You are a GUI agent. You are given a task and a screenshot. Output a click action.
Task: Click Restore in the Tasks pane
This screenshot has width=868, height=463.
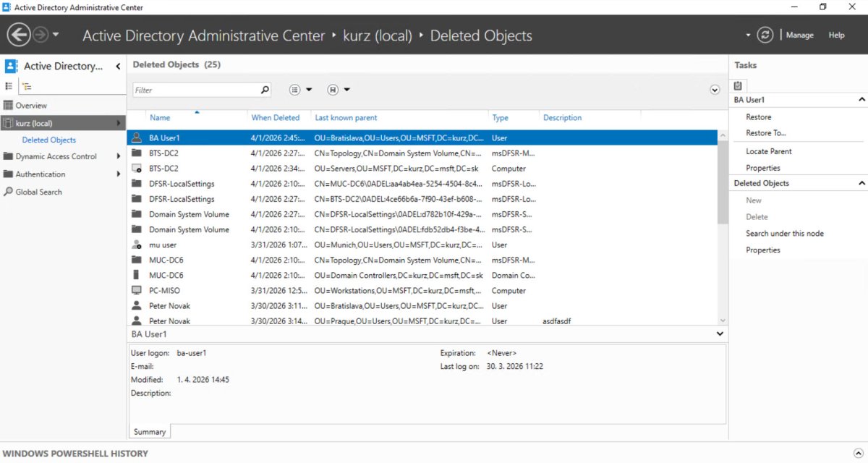click(758, 117)
